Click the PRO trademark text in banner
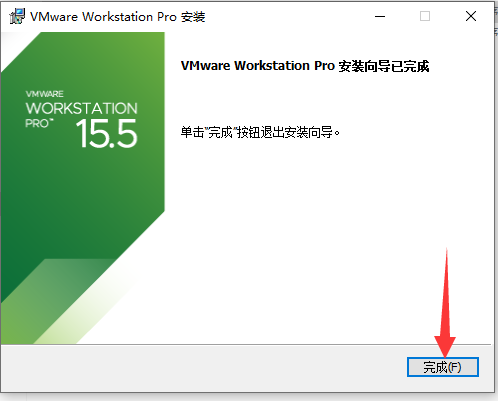This screenshot has width=498, height=401. tap(39, 123)
